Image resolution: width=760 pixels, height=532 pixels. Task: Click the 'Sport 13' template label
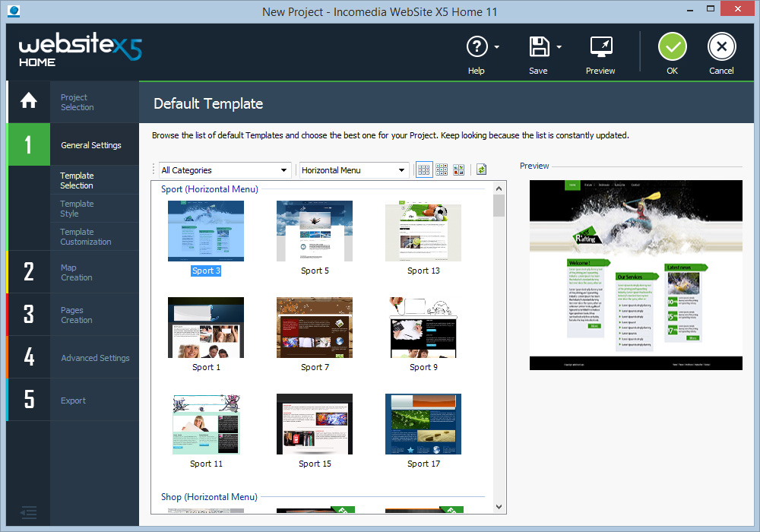coord(423,271)
